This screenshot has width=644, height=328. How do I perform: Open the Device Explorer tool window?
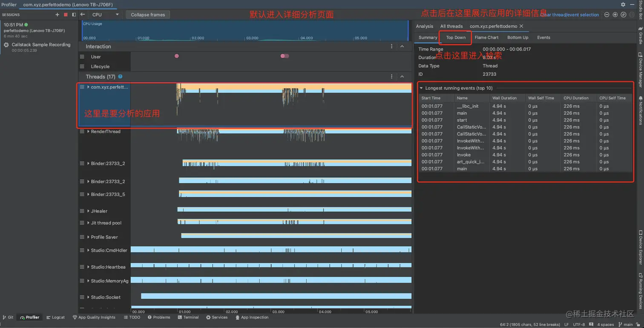[640, 247]
